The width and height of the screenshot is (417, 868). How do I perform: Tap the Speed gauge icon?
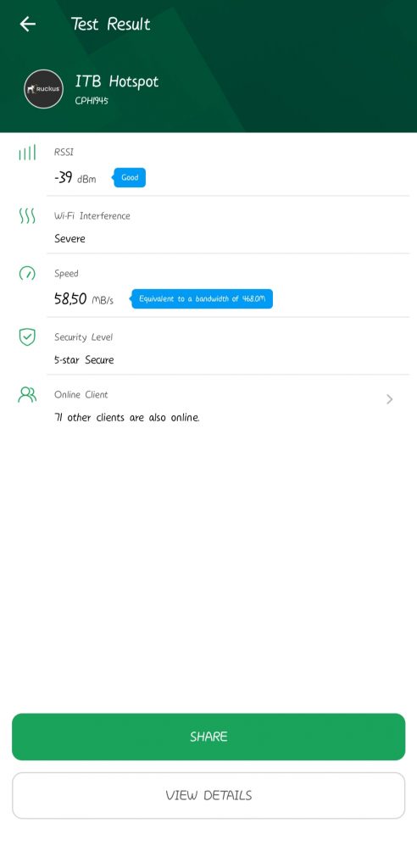(x=27, y=274)
